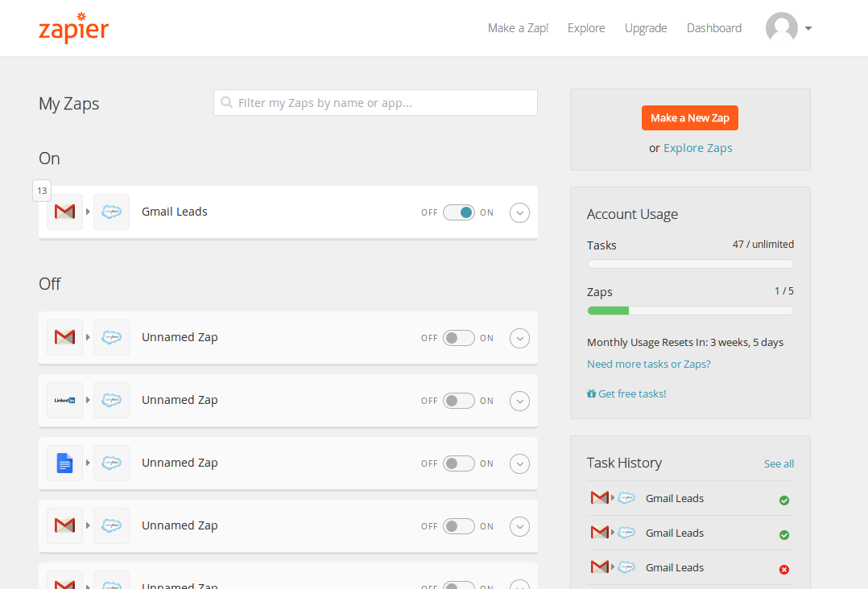Click the red failed status icon in Task History
The image size is (868, 589).
pyautogui.click(x=784, y=569)
